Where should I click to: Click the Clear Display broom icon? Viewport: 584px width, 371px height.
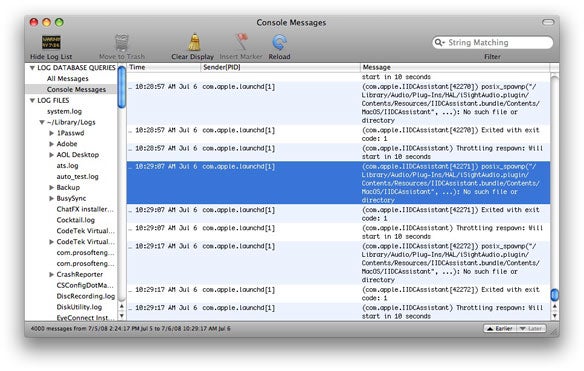(194, 42)
